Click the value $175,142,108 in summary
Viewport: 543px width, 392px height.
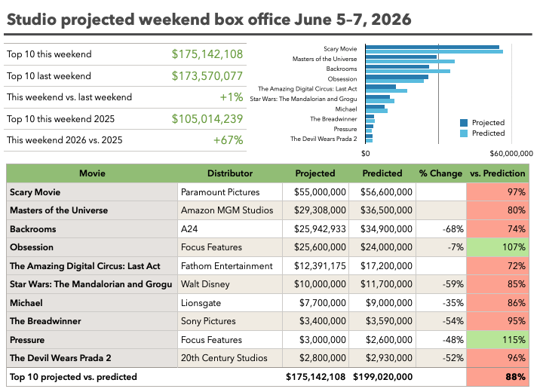pos(207,54)
